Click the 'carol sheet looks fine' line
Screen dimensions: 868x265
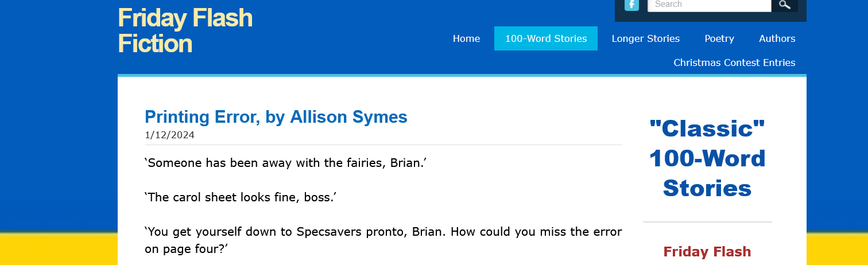[x=240, y=198]
